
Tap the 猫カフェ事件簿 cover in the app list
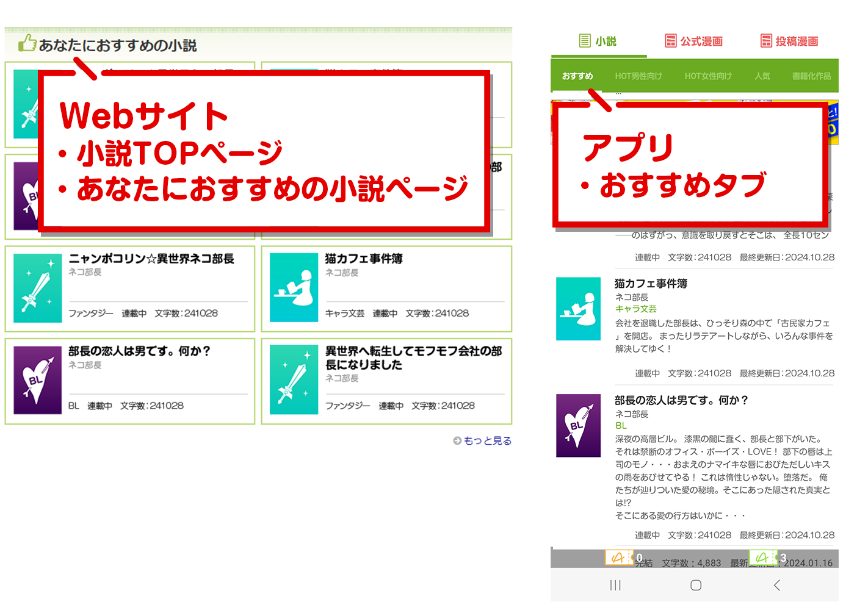[x=578, y=309]
